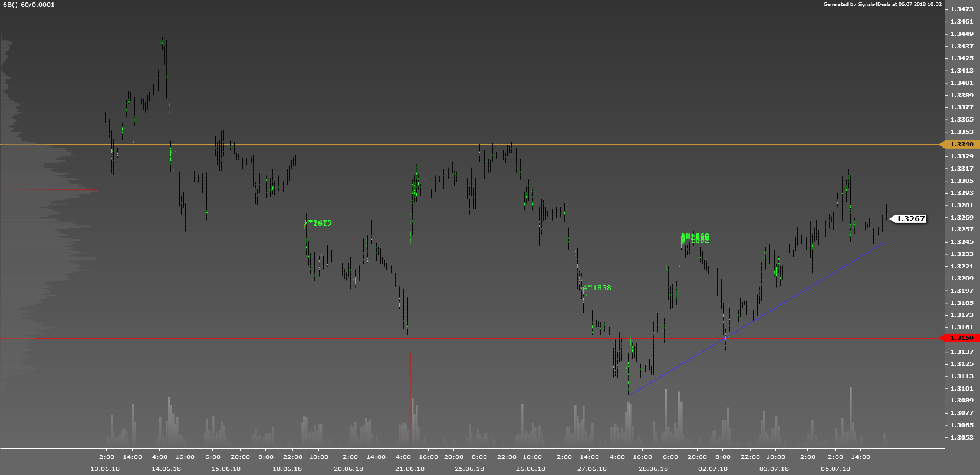Click the green 4*1838 signal annotation
The width and height of the screenshot is (980, 475).
point(597,288)
